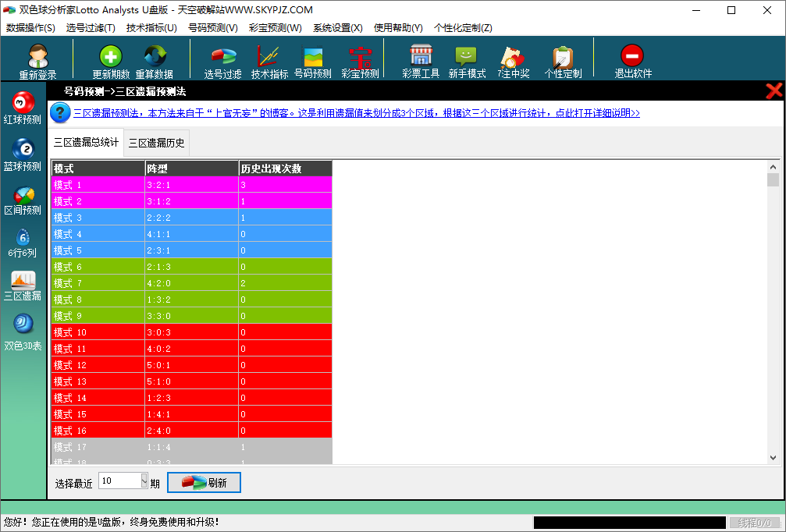
Task: Select the row 模式 12
Action: [191, 365]
